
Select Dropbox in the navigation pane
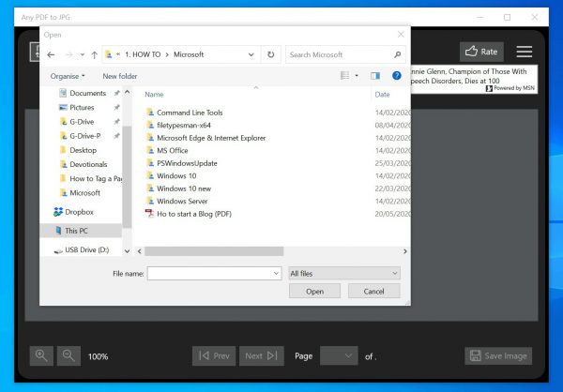point(79,212)
